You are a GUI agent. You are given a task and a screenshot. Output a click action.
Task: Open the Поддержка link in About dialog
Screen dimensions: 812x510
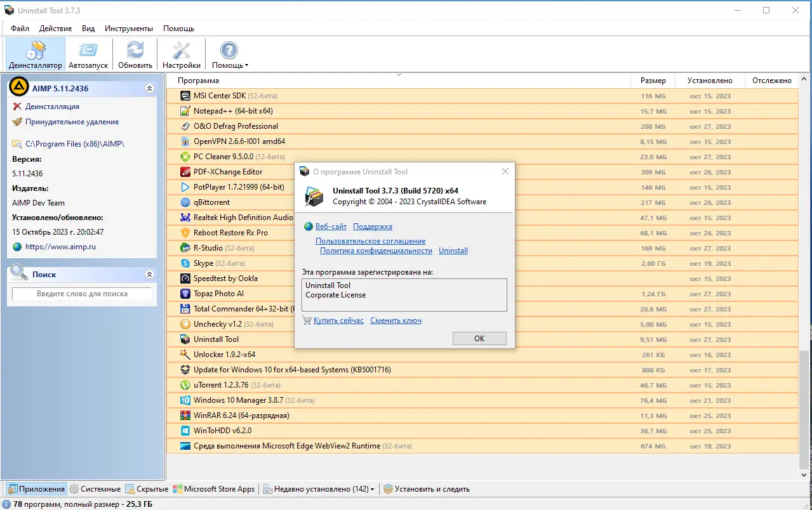point(373,226)
